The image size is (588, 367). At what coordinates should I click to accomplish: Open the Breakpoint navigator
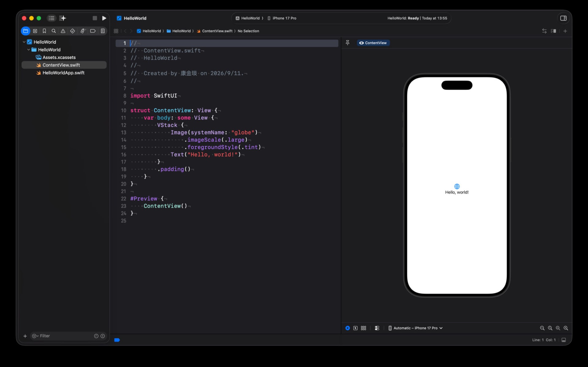pos(93,31)
